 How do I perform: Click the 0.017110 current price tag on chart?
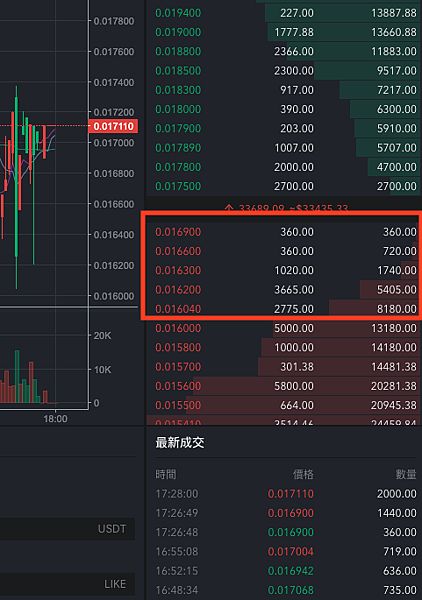(x=113, y=126)
